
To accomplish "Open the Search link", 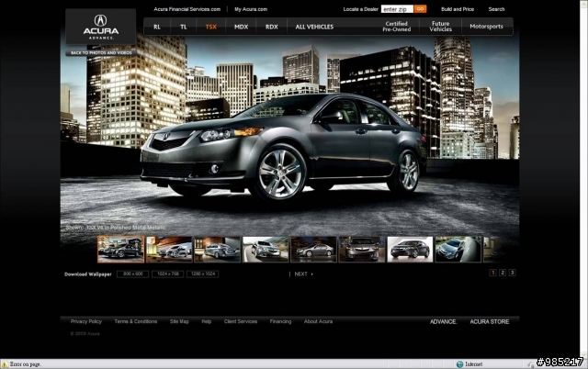I will click(x=496, y=9).
